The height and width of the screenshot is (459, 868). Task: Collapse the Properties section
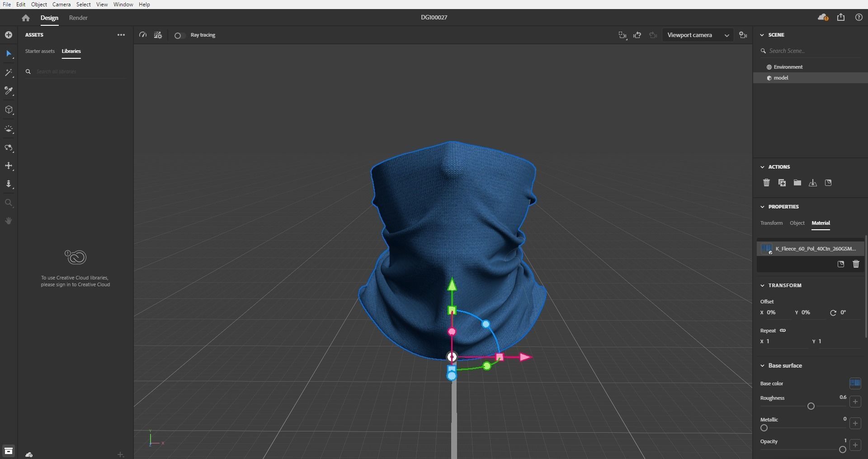pyautogui.click(x=762, y=207)
